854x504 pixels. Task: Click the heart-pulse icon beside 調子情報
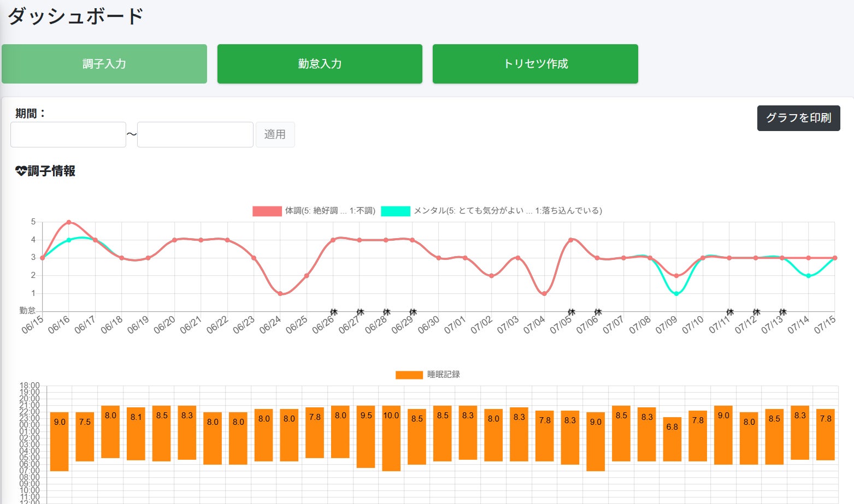coord(21,171)
